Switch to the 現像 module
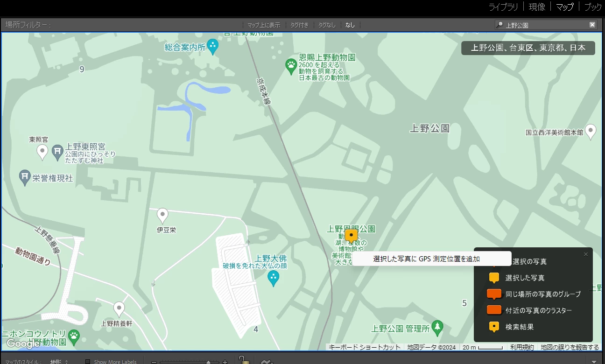 tap(537, 7)
